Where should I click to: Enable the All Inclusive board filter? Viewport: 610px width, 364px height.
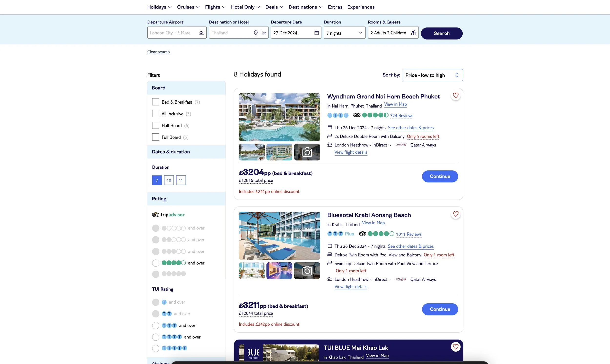(156, 114)
